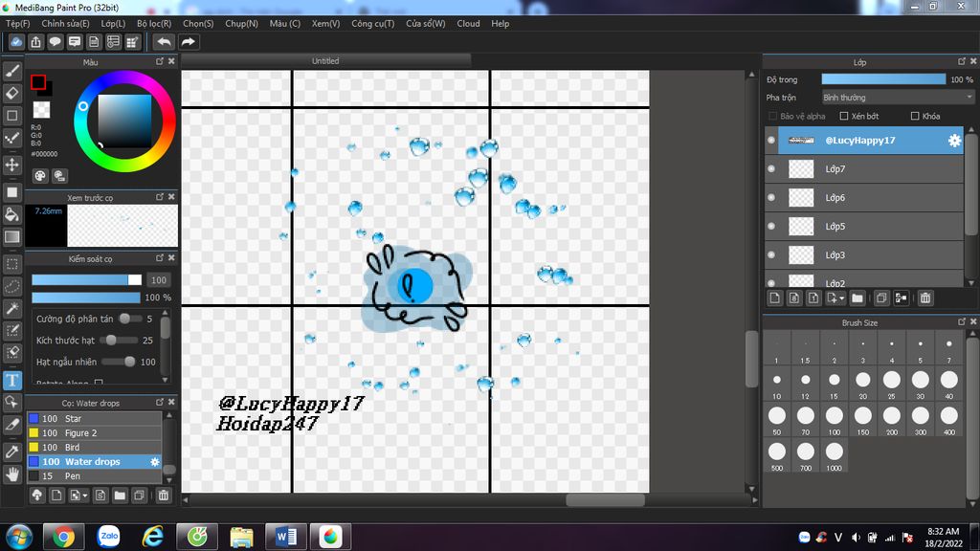Image resolution: width=980 pixels, height=551 pixels.
Task: Select the Pen brush
Action: point(95,476)
